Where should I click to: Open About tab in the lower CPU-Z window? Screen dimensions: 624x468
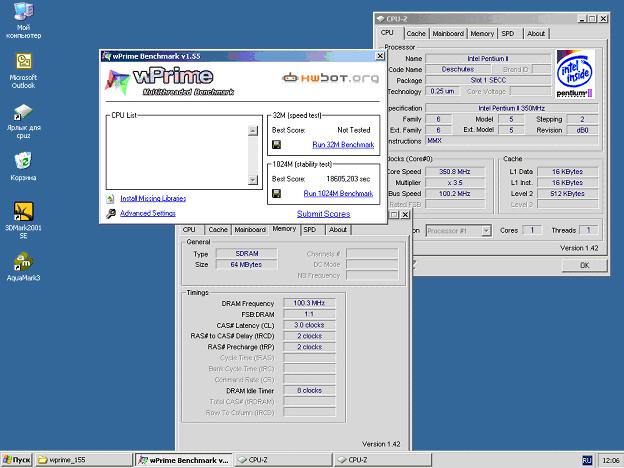[338, 230]
